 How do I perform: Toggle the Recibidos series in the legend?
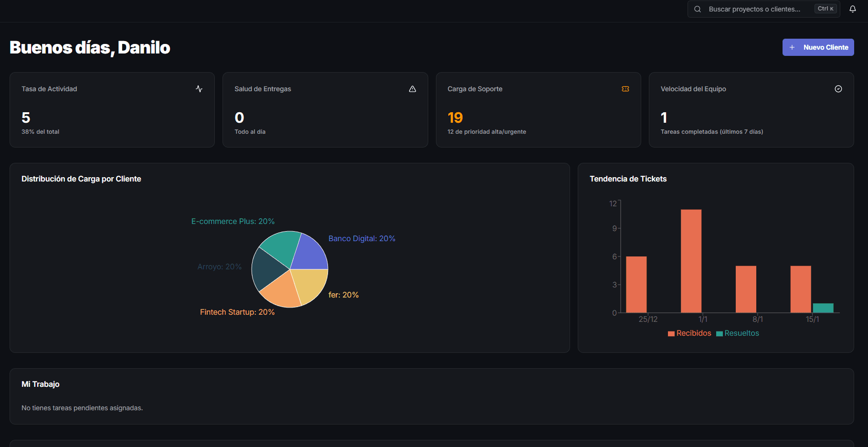tap(689, 333)
